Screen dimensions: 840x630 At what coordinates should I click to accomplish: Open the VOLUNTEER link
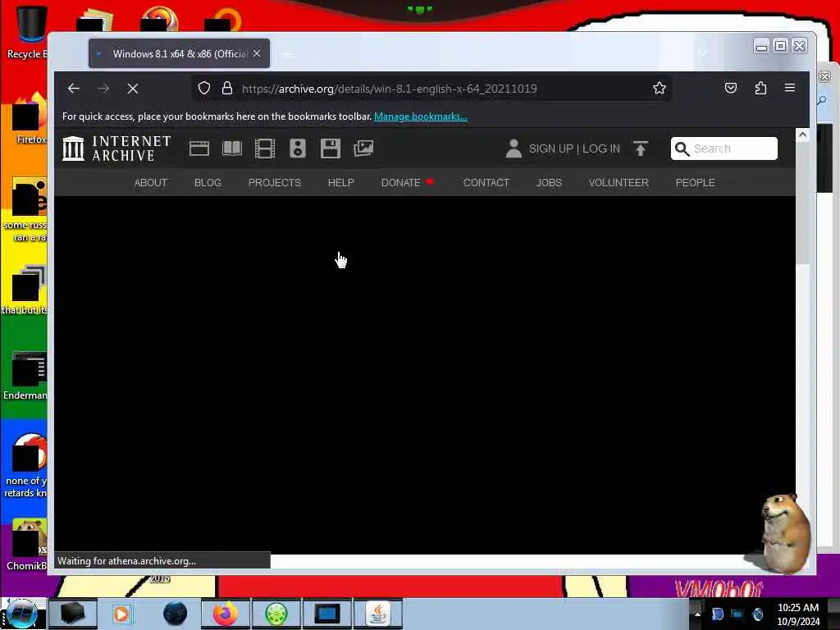619,183
